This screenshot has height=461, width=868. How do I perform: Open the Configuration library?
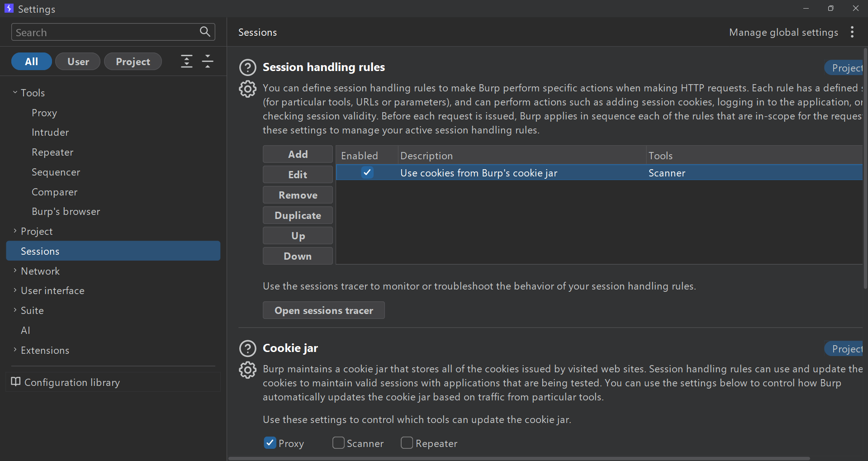[x=113, y=382]
